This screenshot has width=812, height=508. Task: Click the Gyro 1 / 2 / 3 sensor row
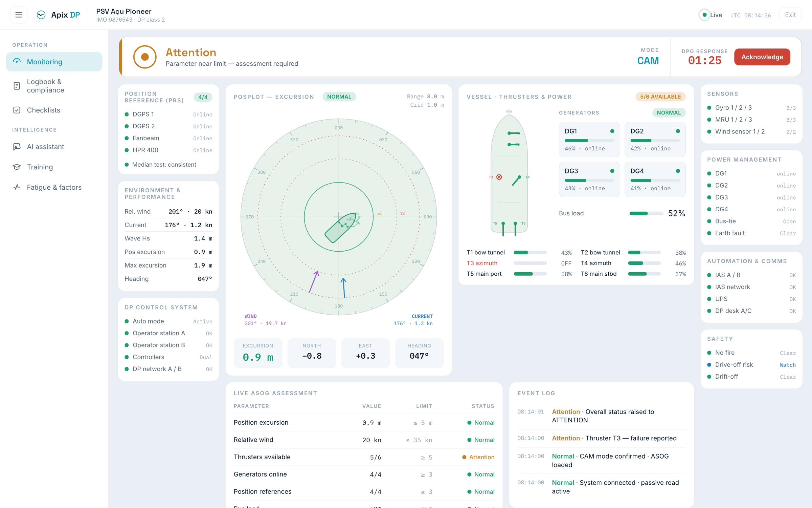[x=751, y=108]
